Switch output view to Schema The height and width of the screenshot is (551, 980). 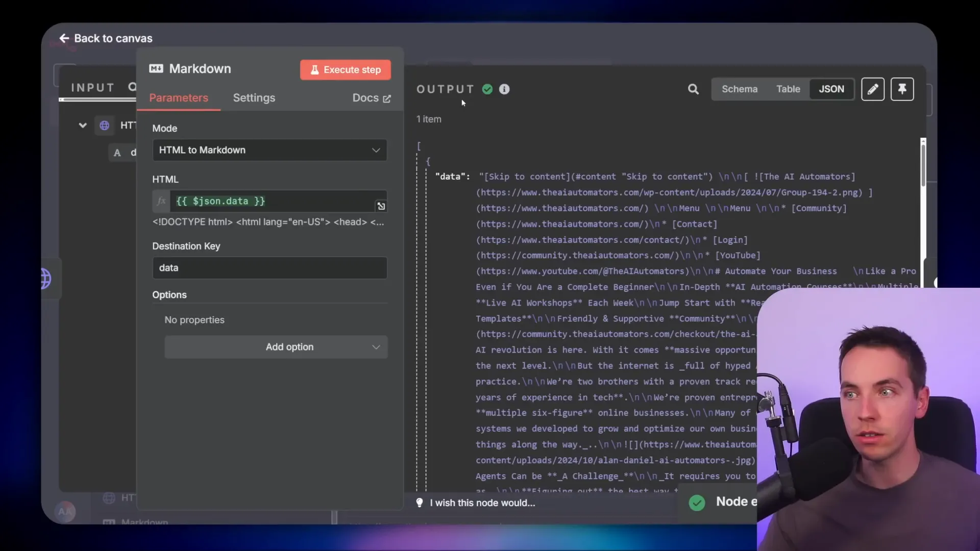coord(740,89)
